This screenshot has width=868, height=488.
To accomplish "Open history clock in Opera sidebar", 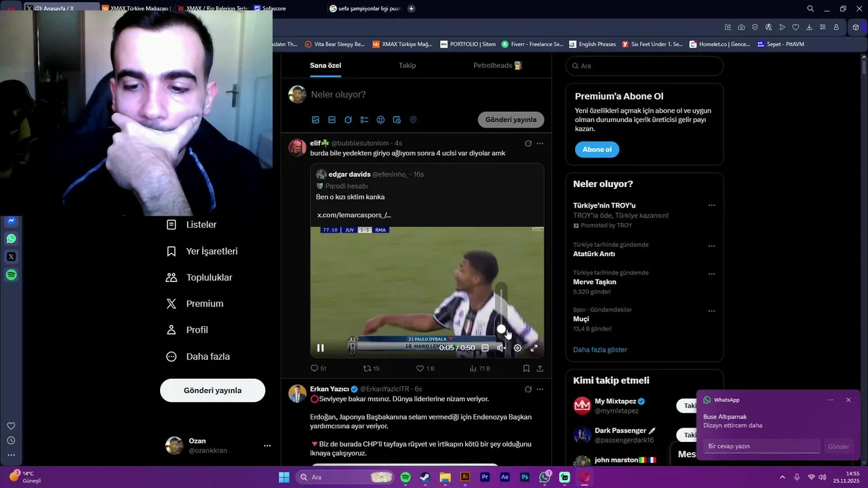I will click(11, 441).
